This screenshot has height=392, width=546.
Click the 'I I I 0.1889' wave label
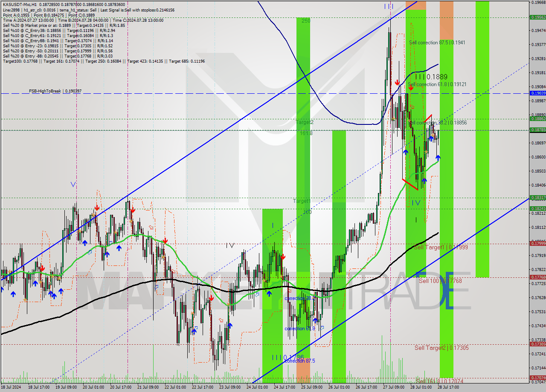pos(431,77)
